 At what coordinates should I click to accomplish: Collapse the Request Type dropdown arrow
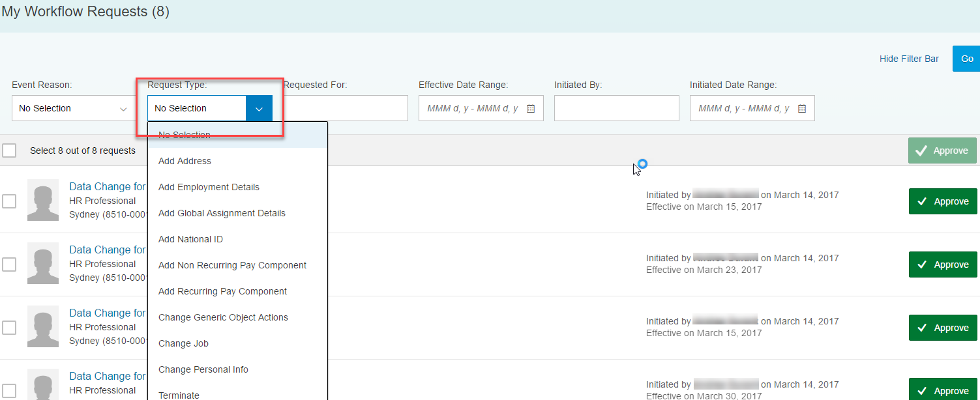coord(259,109)
